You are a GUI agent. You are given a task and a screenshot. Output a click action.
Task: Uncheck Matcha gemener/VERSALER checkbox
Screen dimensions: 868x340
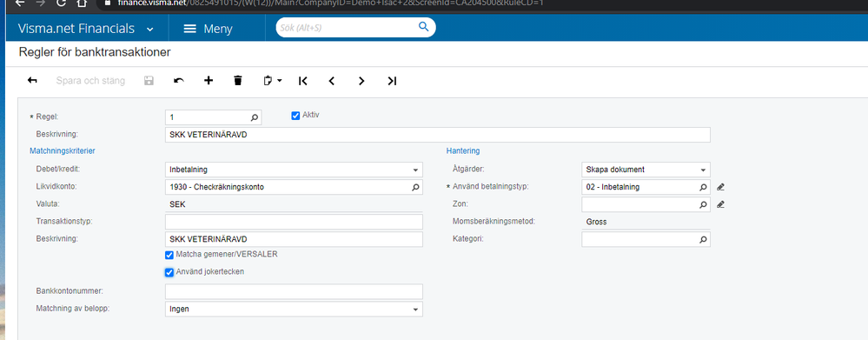(169, 256)
